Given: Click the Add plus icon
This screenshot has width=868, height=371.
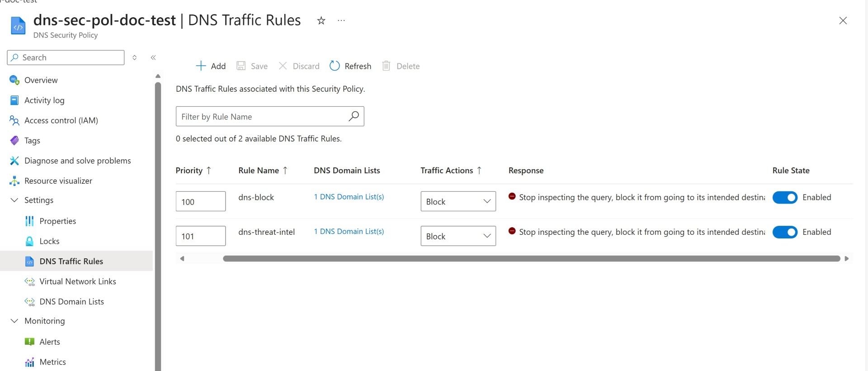Looking at the screenshot, I should [x=201, y=66].
